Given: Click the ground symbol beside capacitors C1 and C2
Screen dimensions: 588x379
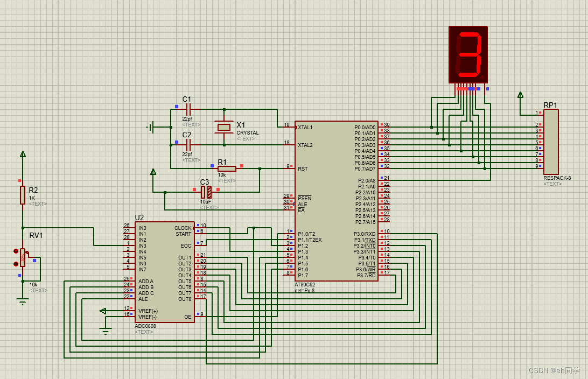Looking at the screenshot, I should coord(150,127).
